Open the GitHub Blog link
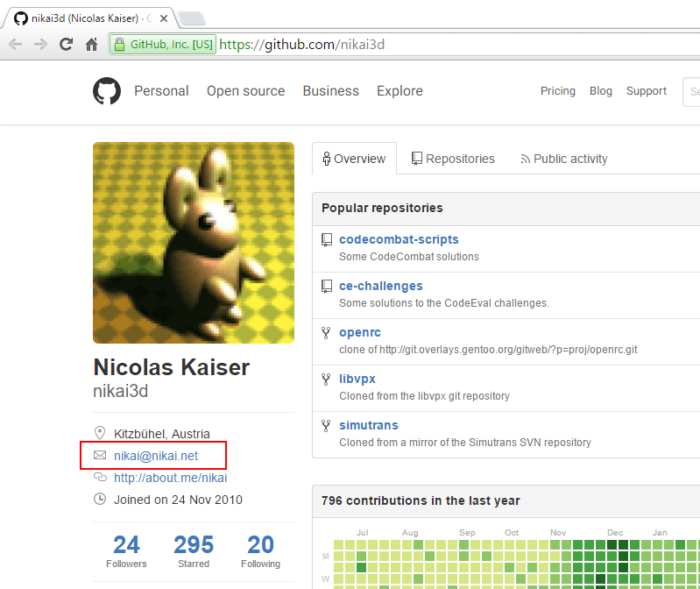 600,90
